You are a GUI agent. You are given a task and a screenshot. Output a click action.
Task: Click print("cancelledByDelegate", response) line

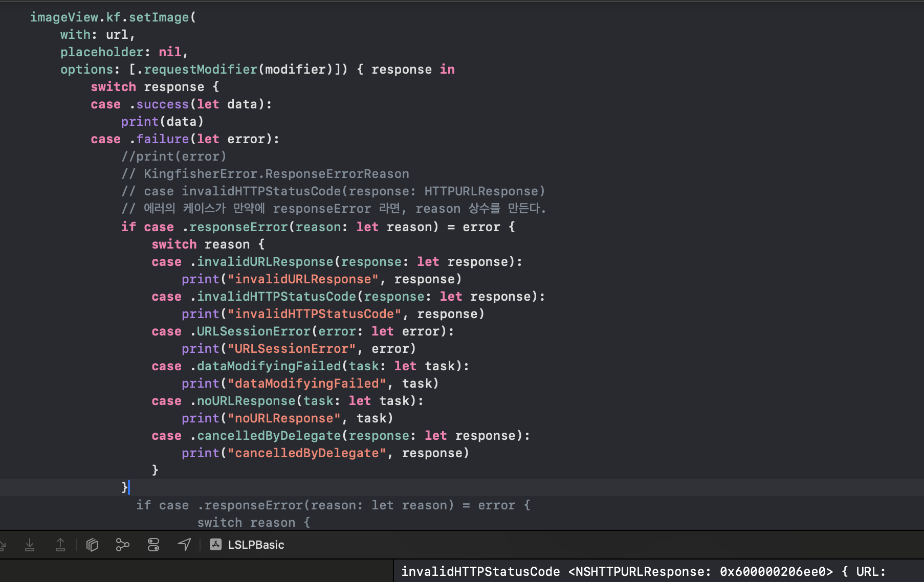pos(325,453)
